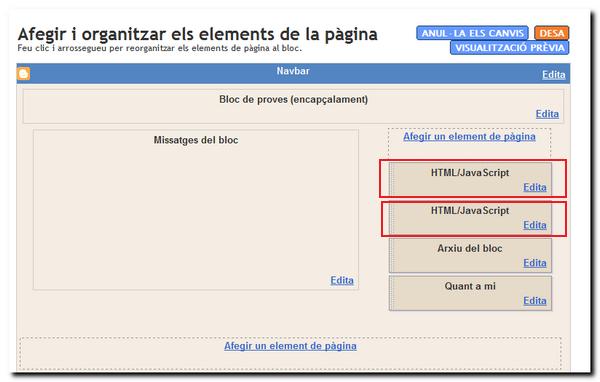Image resolution: width=600 pixels, height=382 pixels.
Task: Click Edita for Quant a mi
Action: (535, 300)
